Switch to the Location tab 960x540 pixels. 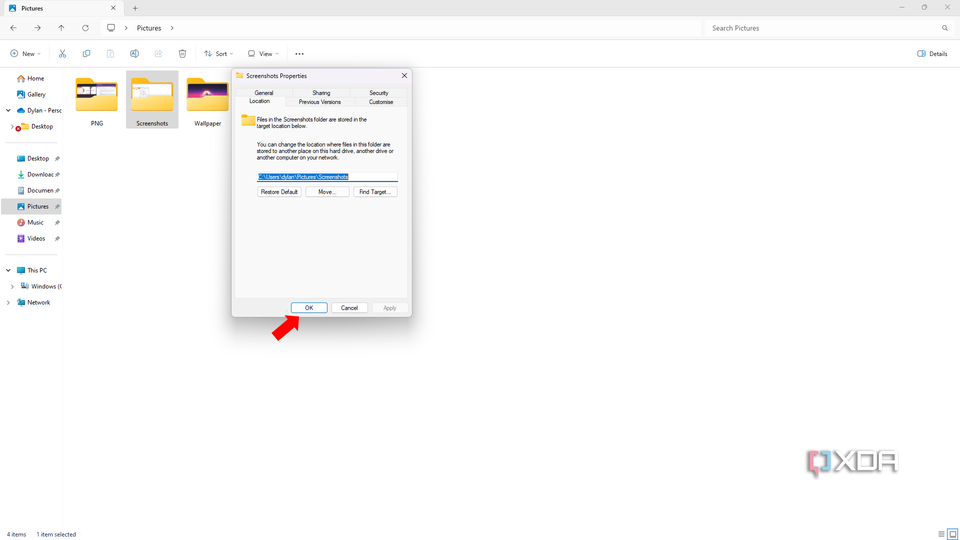point(260,101)
